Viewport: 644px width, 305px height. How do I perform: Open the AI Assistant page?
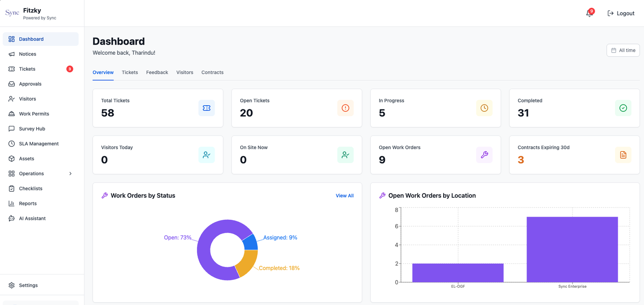[41, 218]
